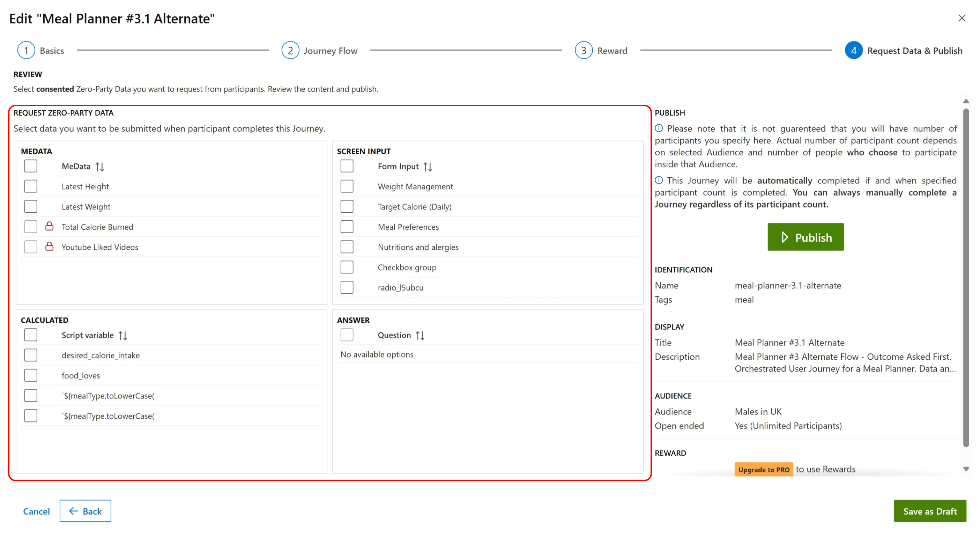The image size is (980, 535).
Task: Select all MeData with header checkbox
Action: (31, 166)
